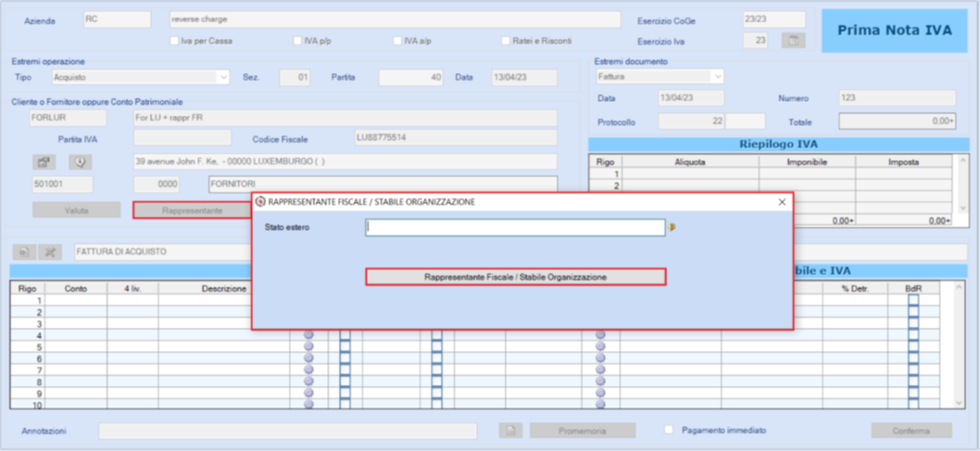The height and width of the screenshot is (451, 980).
Task: Click the Imposta column header in Riepilogo IVA
Action: (x=903, y=161)
